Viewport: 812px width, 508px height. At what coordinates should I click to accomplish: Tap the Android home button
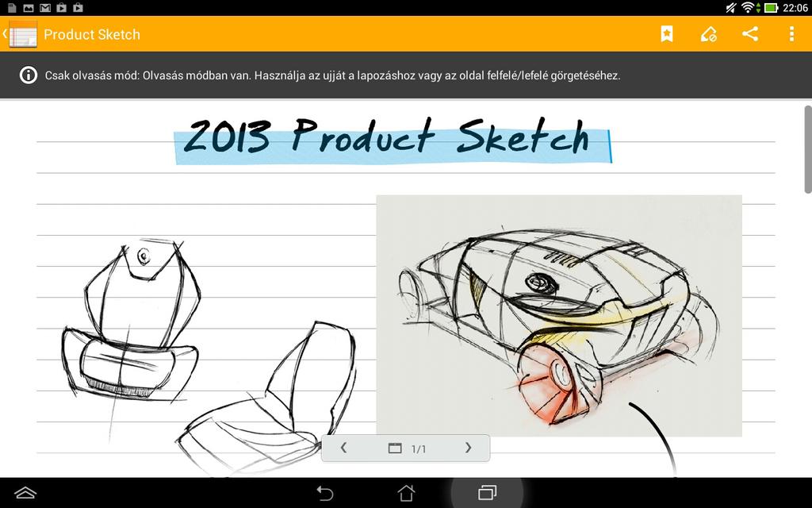406,492
